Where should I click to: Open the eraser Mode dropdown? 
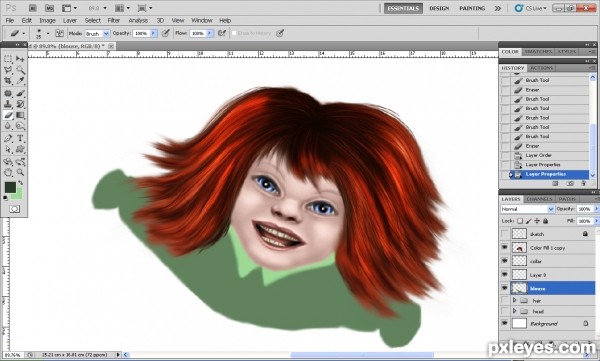[97, 34]
